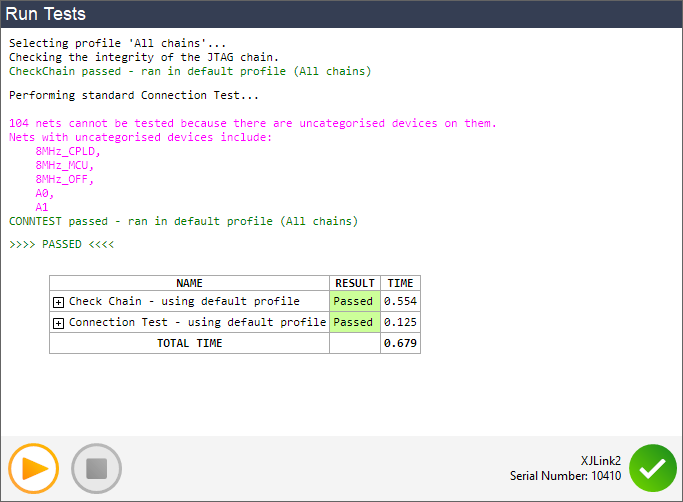Viewport: 683px width, 502px height.
Task: Click the green checkmark status icon
Action: point(653,468)
